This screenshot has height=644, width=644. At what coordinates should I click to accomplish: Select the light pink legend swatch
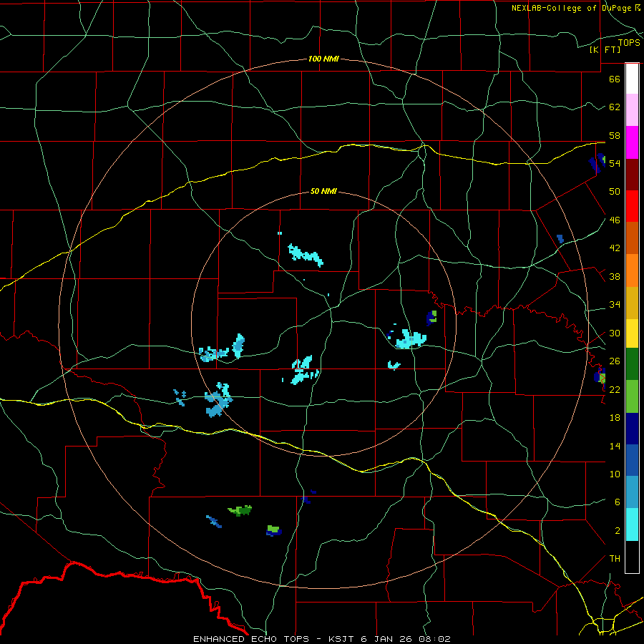point(632,110)
